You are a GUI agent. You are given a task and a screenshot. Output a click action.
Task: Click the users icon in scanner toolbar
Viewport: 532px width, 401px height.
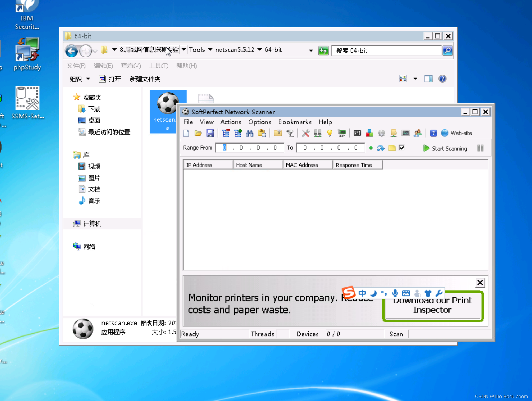418,133
